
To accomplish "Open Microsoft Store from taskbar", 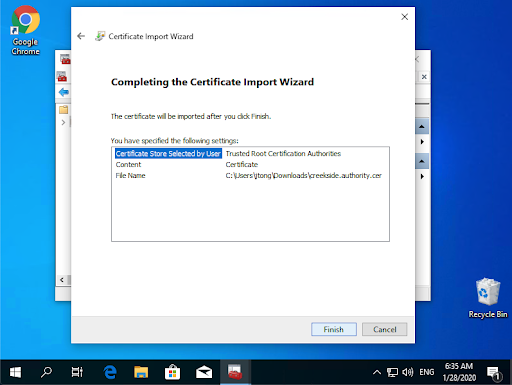I will tap(172, 372).
